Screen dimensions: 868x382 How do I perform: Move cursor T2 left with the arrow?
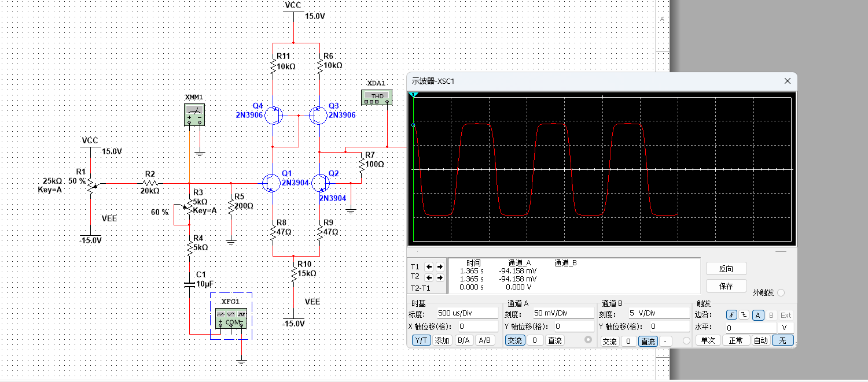click(x=429, y=277)
